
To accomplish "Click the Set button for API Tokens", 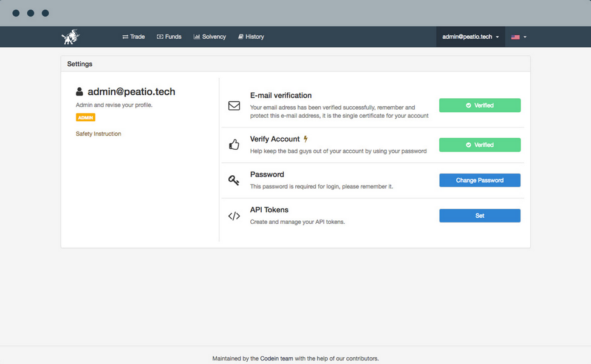I will tap(480, 216).
